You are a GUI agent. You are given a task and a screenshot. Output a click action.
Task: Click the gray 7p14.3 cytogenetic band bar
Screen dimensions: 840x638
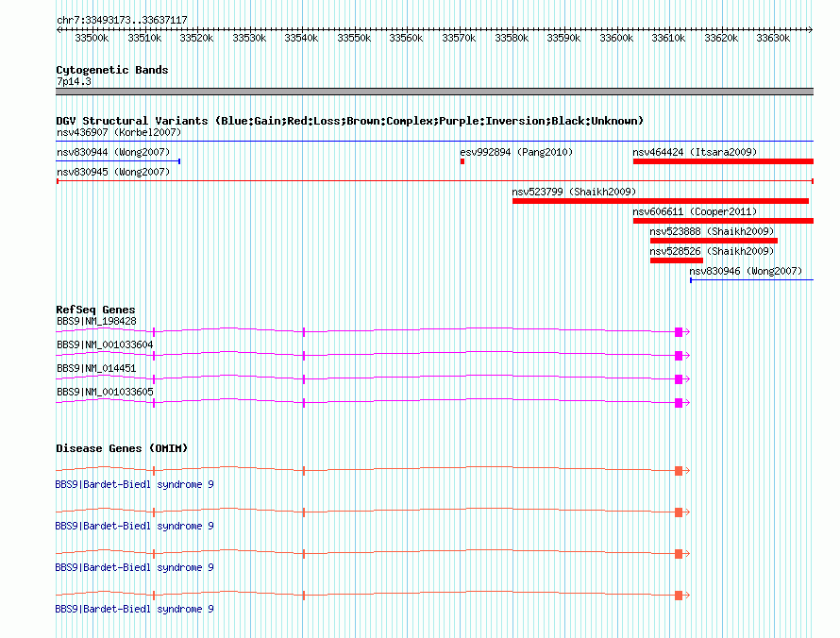coord(434,92)
